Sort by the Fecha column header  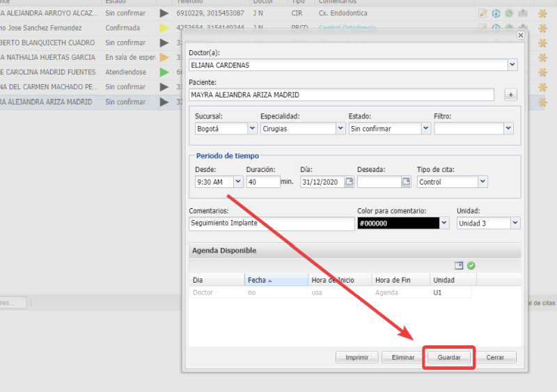(x=276, y=280)
